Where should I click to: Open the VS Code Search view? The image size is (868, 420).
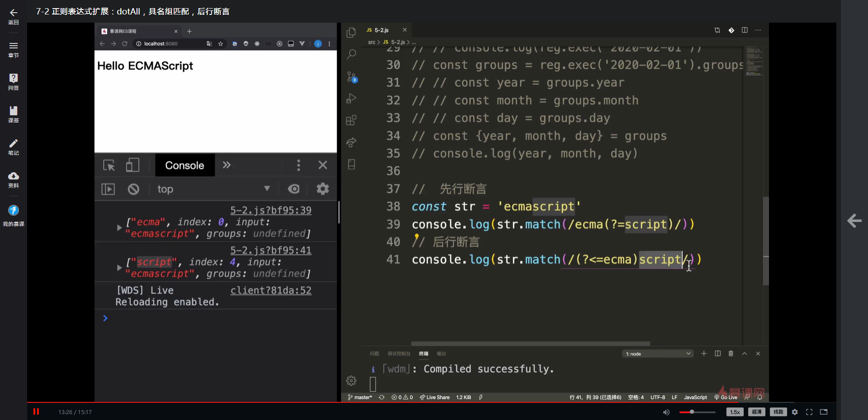click(351, 54)
